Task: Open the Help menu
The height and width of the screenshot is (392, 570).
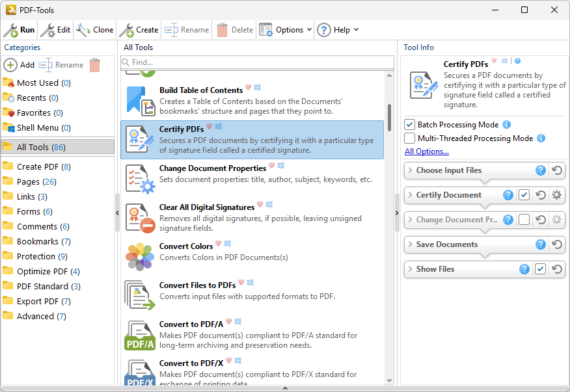Action: point(338,30)
